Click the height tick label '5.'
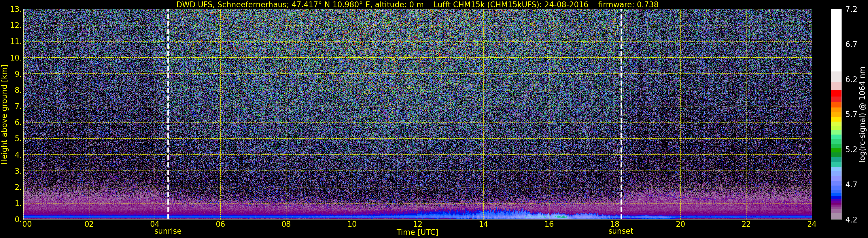Screen dimensions: 868x238 [18, 139]
